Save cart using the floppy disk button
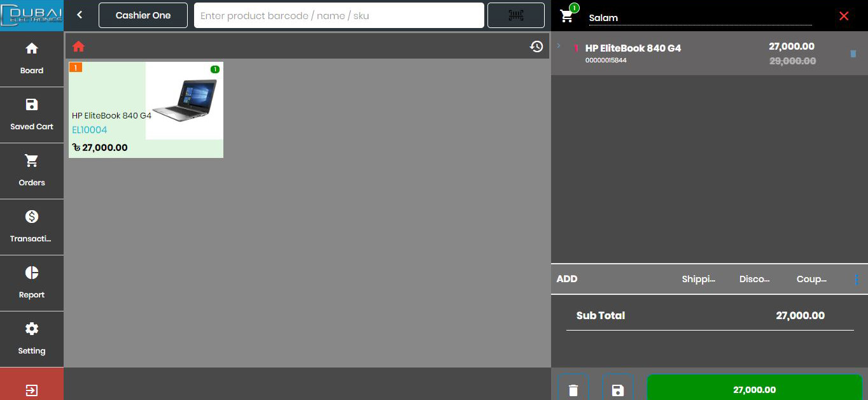The width and height of the screenshot is (868, 400). pos(617,389)
